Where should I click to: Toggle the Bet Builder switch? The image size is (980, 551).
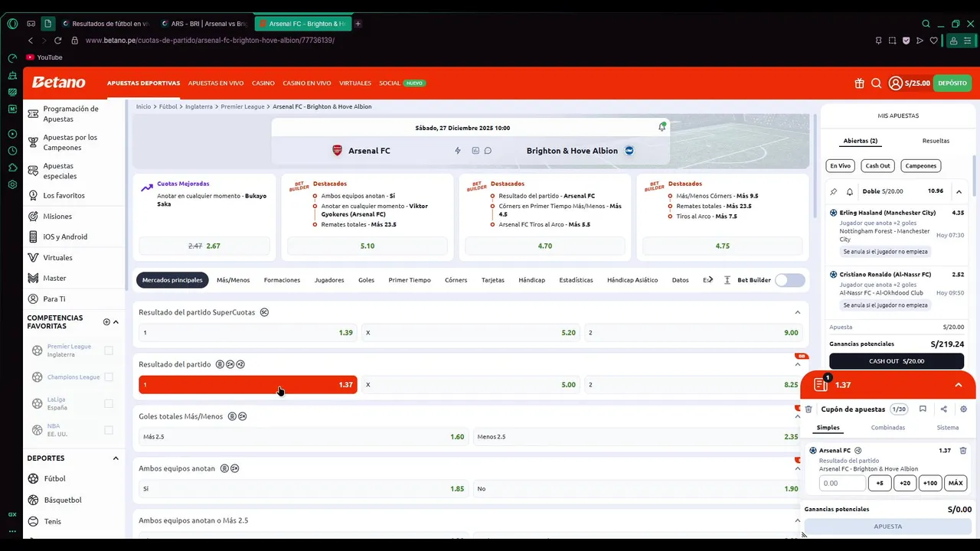pos(790,280)
